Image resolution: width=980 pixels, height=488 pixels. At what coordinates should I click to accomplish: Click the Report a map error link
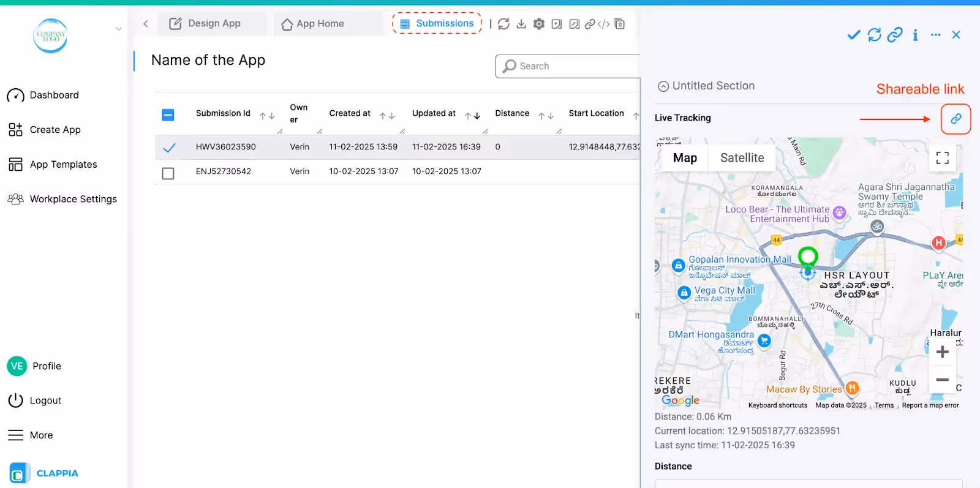pos(930,405)
